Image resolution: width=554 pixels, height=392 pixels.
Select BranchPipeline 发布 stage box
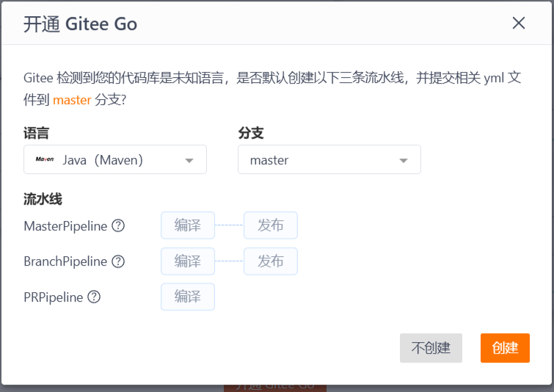point(271,261)
